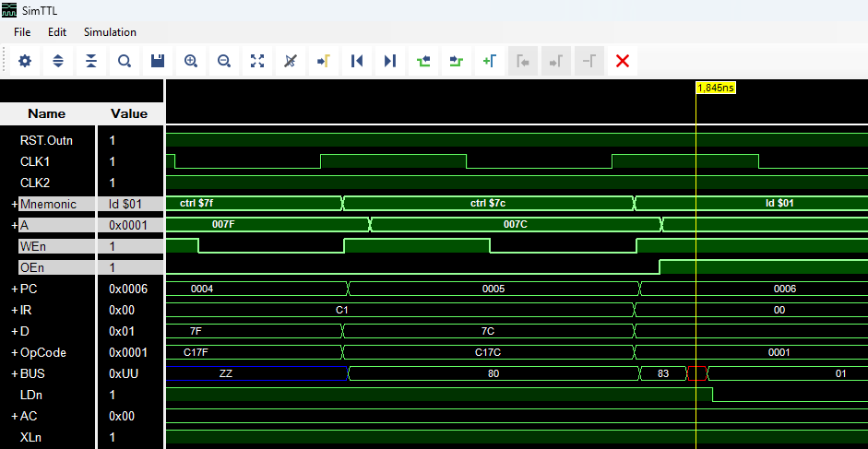Viewport: 868px width, 449px height.
Task: Click the zoom out magnifier icon
Action: tap(224, 61)
